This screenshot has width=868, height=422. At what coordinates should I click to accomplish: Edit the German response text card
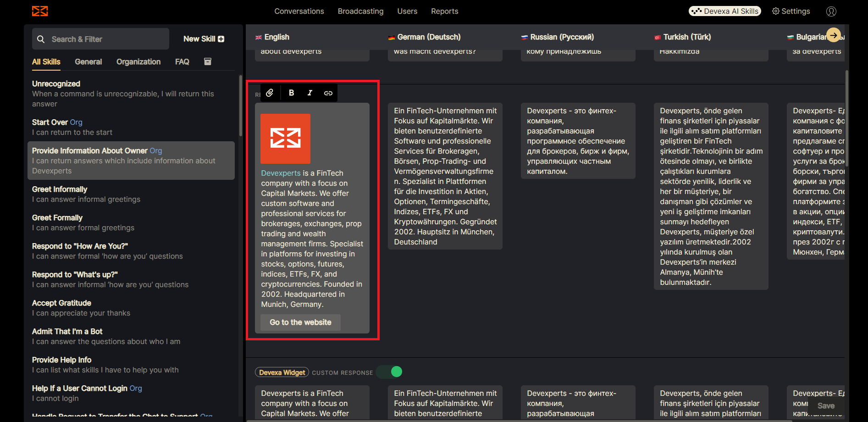click(x=445, y=176)
